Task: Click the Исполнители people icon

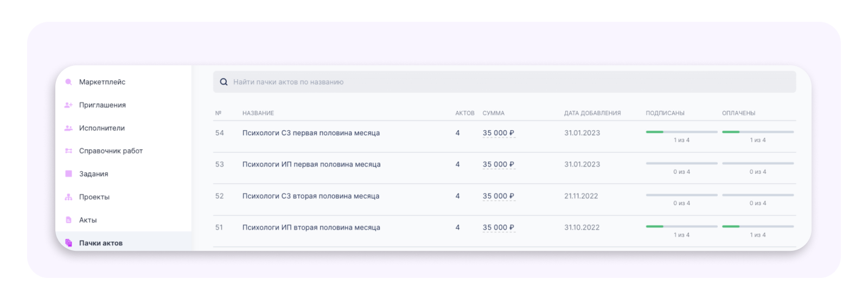Action: click(x=68, y=128)
